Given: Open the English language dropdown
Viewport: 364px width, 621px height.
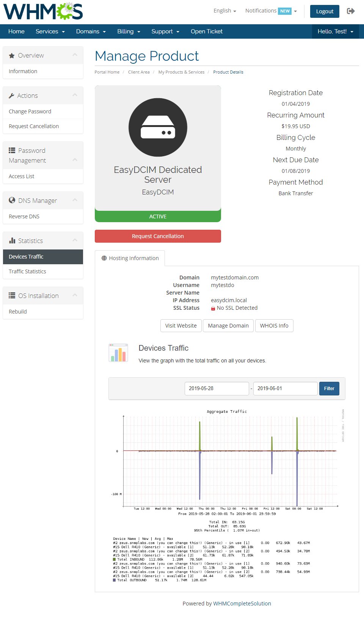Looking at the screenshot, I should (x=225, y=11).
